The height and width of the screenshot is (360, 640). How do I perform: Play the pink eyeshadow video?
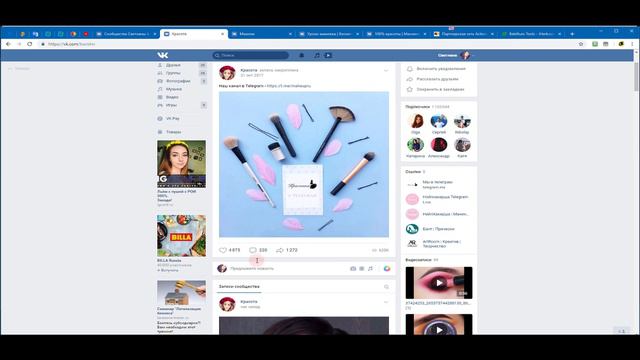[x=439, y=283]
